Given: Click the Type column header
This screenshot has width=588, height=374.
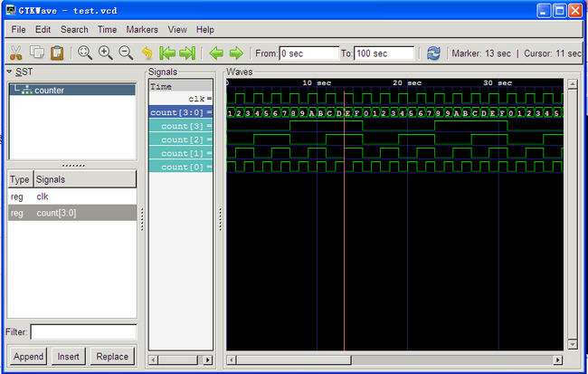Looking at the screenshot, I should (x=20, y=179).
